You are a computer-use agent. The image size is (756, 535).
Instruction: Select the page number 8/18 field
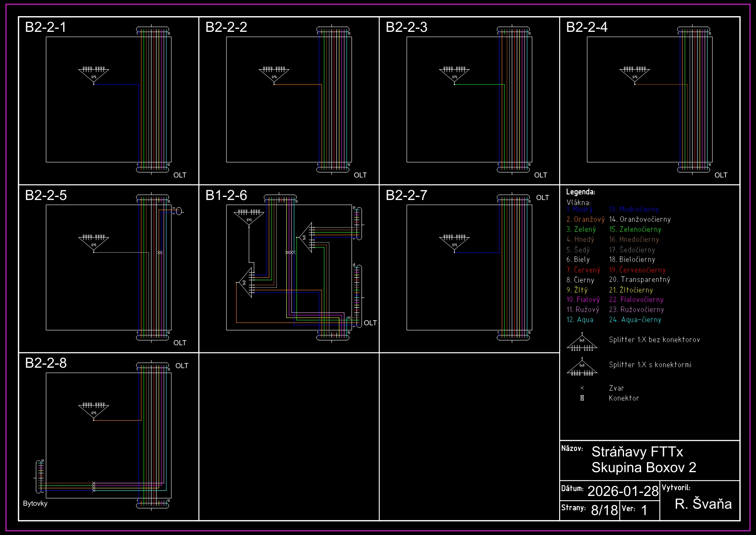604,510
